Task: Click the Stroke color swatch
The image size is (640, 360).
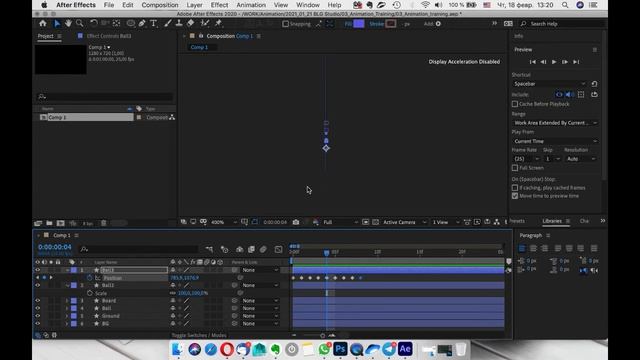Action: [x=391, y=24]
